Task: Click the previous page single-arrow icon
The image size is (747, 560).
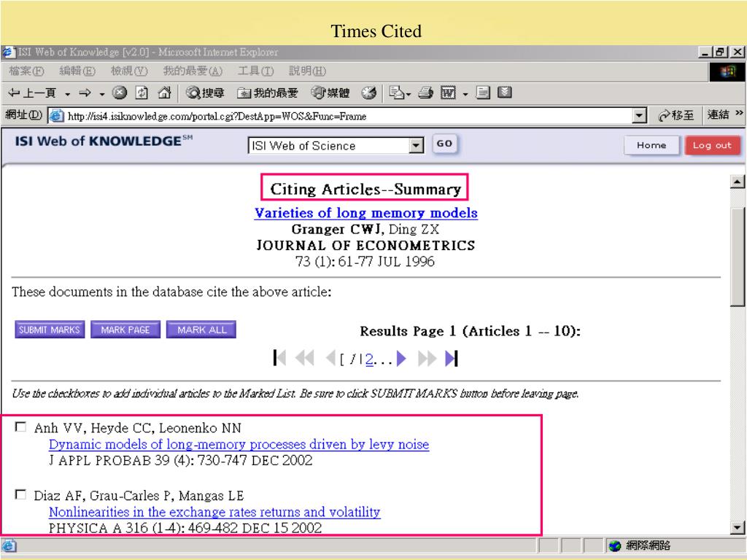Action: (330, 358)
